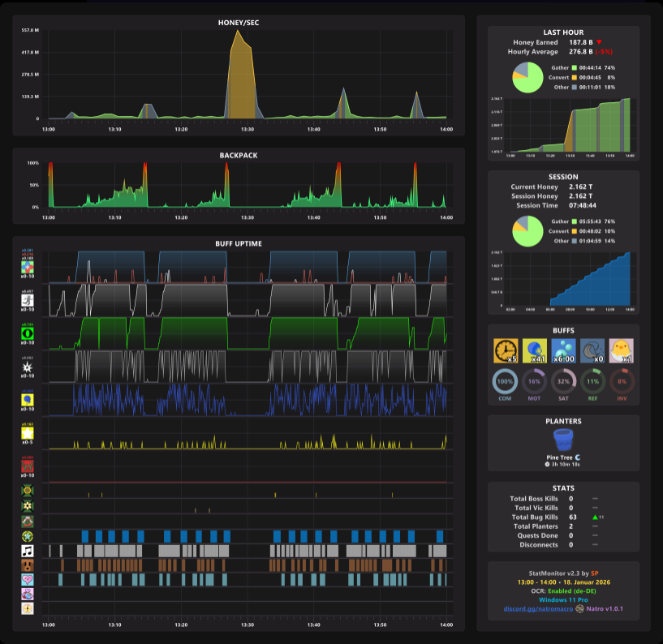Click the 'Disconnects' stats label
This screenshot has height=644, width=663.
(x=539, y=545)
